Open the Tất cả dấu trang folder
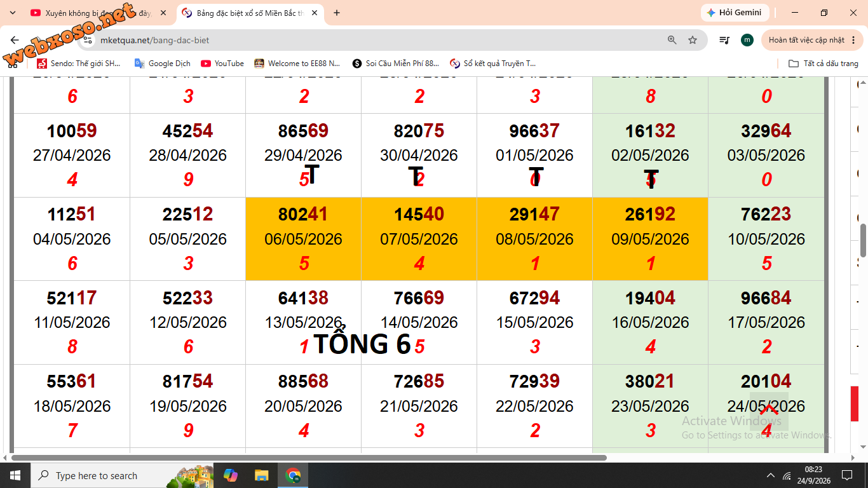Viewport: 868px width, 488px height. coord(824,64)
